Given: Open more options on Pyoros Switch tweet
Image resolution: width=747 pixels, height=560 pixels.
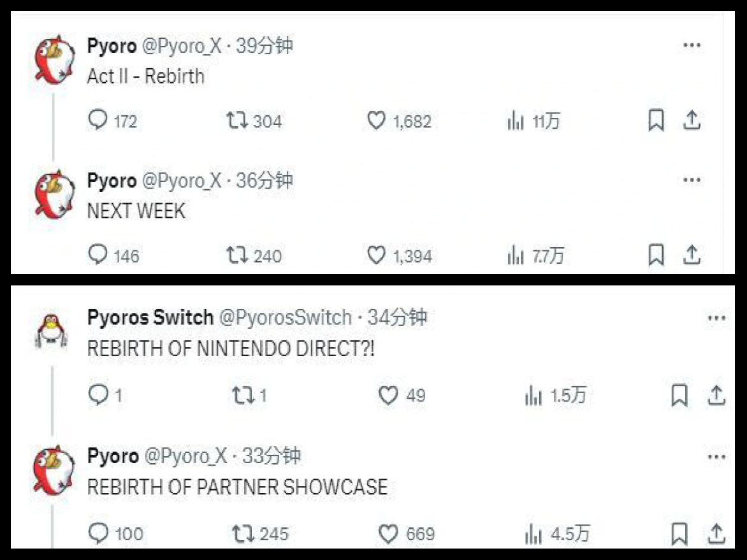Looking at the screenshot, I should [x=716, y=318].
